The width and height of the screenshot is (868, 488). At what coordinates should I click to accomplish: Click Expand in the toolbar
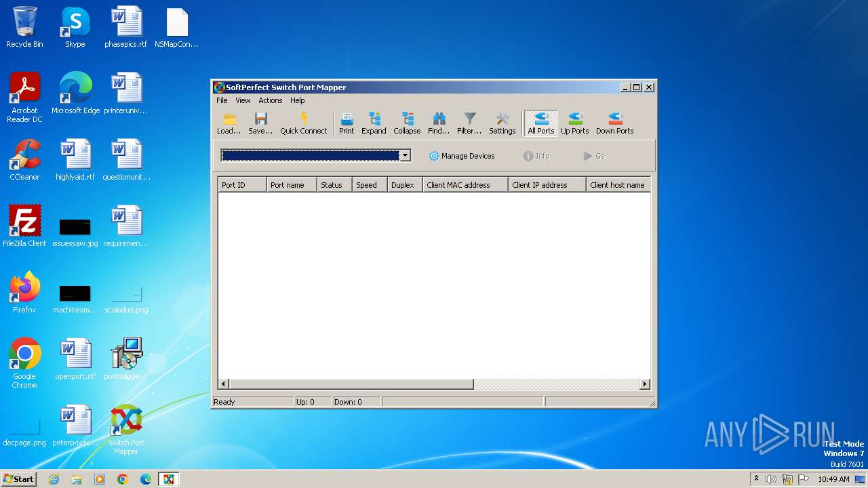374,123
